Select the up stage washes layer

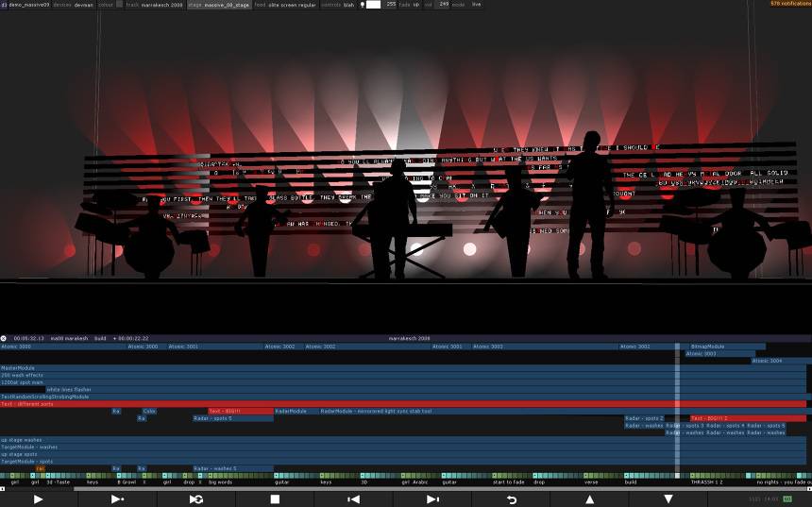point(403,440)
